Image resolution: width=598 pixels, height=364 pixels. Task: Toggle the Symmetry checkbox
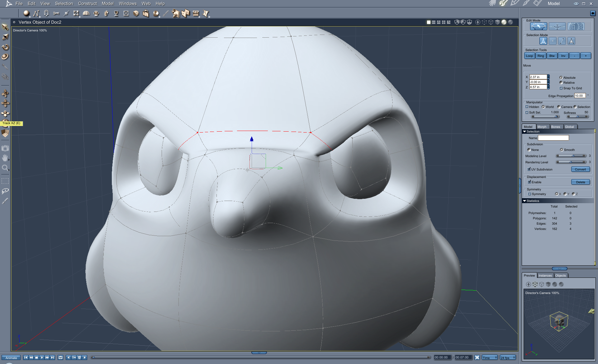(529, 194)
